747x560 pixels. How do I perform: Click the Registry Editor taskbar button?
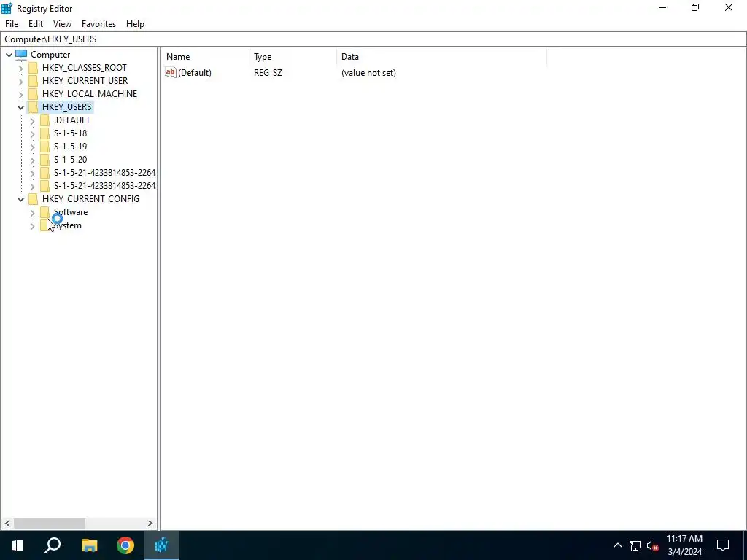pos(161,545)
